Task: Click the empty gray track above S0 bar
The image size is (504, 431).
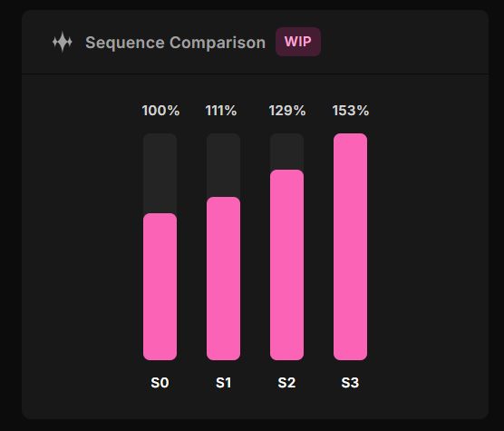Action: point(160,173)
